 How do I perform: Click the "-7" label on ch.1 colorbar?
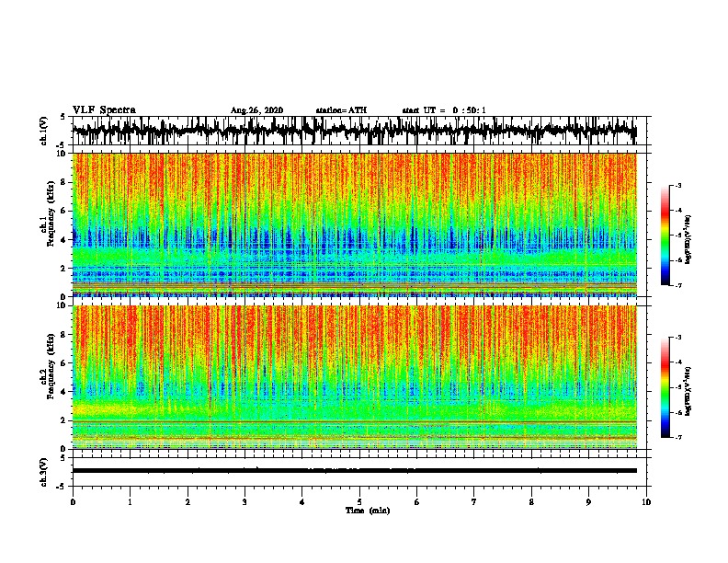pos(677,285)
